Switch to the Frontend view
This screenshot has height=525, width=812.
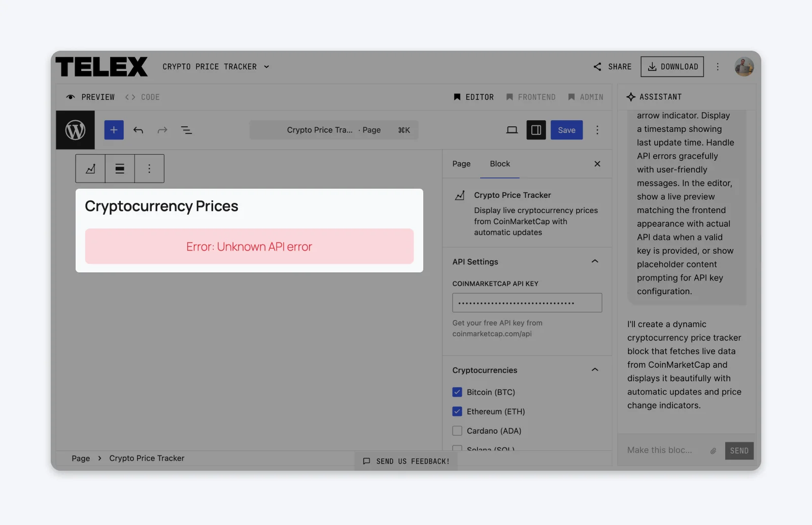pos(531,97)
